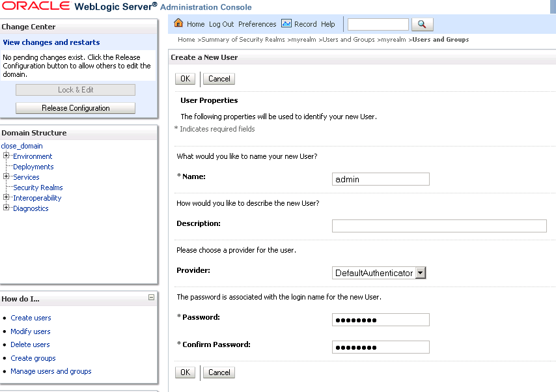The height and width of the screenshot is (392, 556).
Task: Click the Home house icon in toolbar
Action: point(179,23)
